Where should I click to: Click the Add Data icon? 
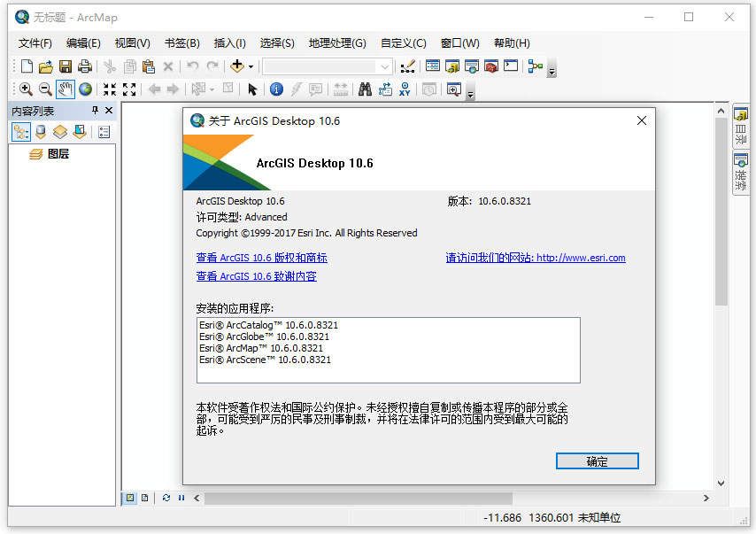[237, 66]
